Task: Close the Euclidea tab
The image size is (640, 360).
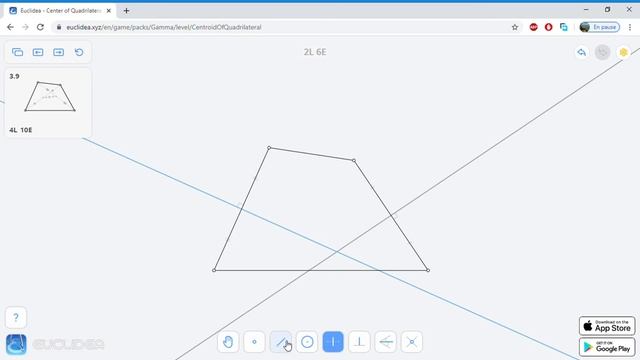Action: coord(109,11)
